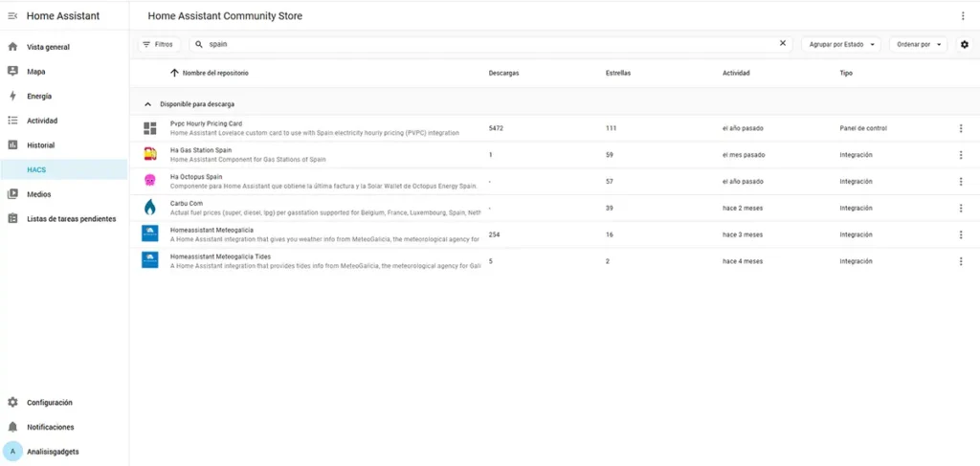Click the Ha Gas Station Spain icon
Image resolution: width=980 pixels, height=466 pixels.
point(150,154)
